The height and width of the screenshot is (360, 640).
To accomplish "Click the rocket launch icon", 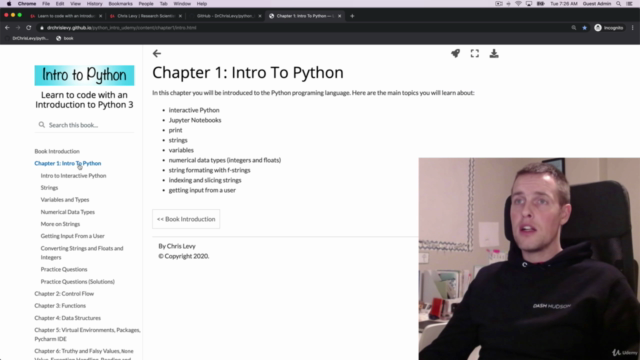I will 456,53.
